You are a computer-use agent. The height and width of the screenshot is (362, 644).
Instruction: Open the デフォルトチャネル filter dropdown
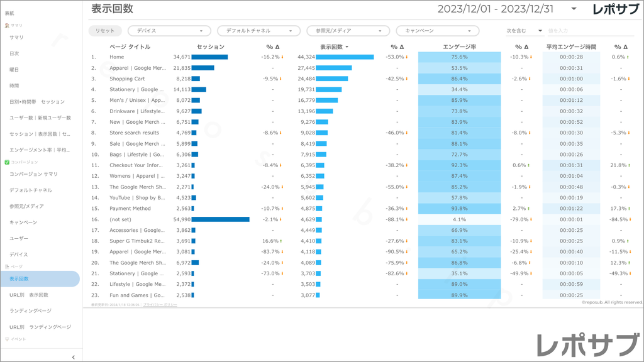(x=258, y=31)
